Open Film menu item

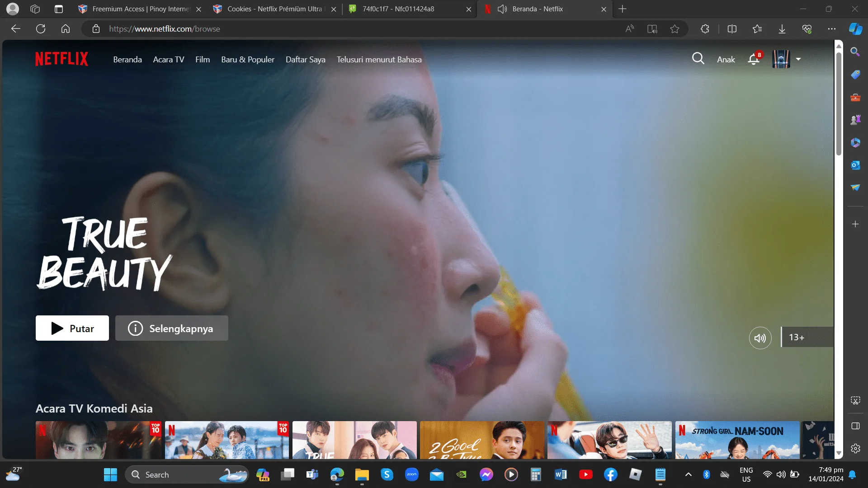tap(203, 60)
